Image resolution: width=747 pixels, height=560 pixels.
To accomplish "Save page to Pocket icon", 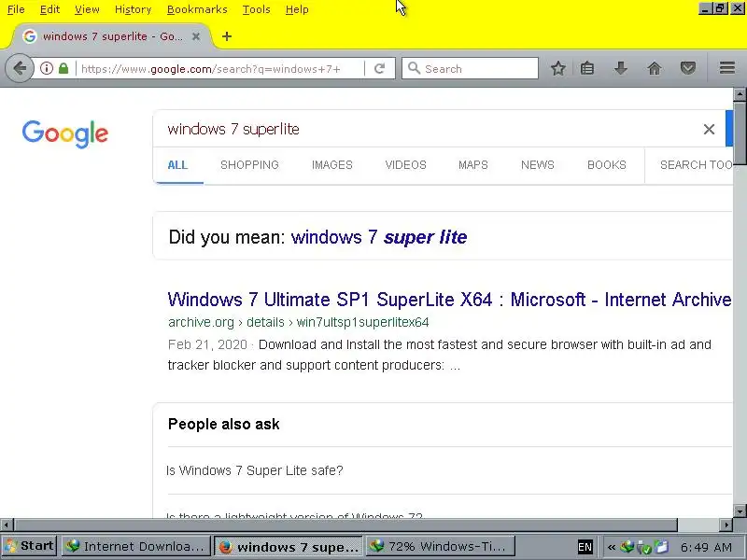I will pos(687,68).
